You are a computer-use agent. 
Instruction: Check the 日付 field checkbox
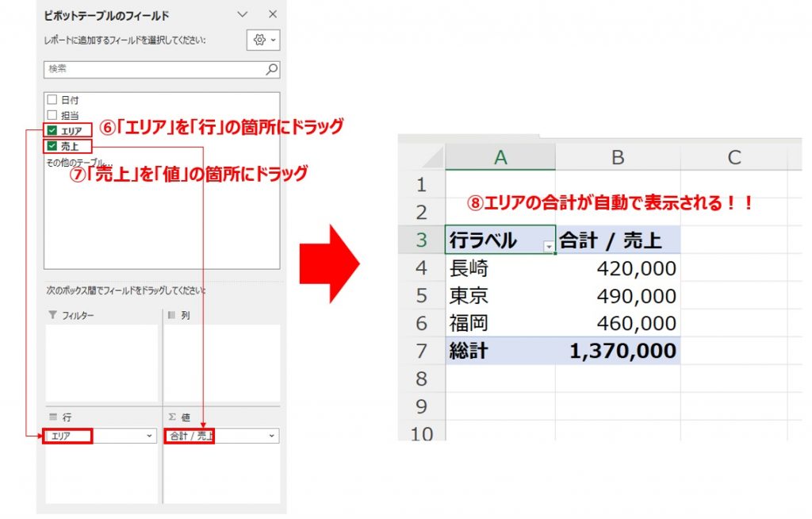(52, 100)
